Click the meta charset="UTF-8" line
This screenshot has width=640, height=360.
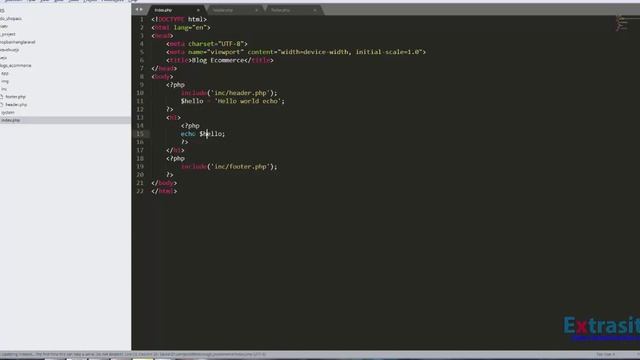pyautogui.click(x=207, y=44)
